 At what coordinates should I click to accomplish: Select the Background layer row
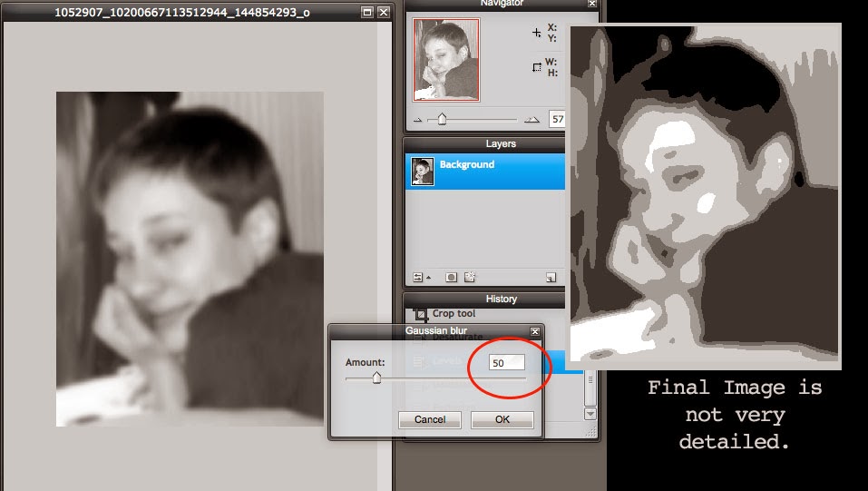coord(485,172)
